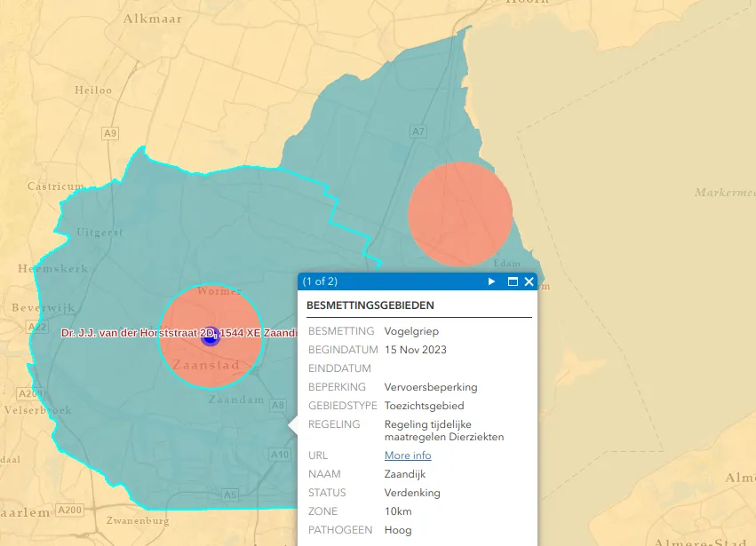Click the blue location marker in Zaanstad

click(211, 336)
